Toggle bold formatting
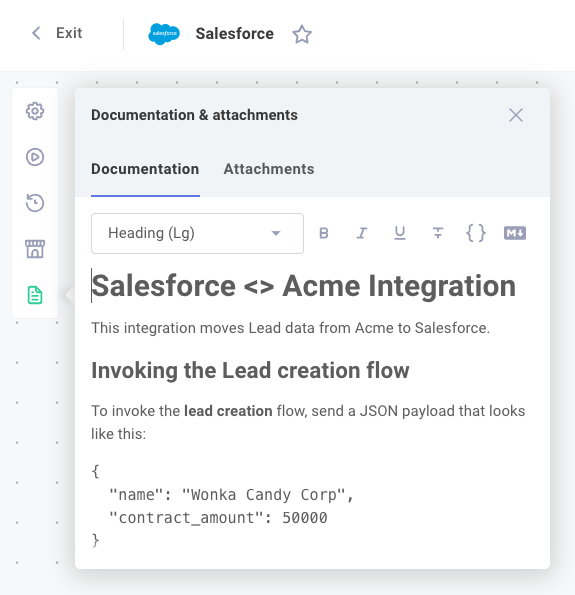The image size is (575, 595). pyautogui.click(x=324, y=233)
